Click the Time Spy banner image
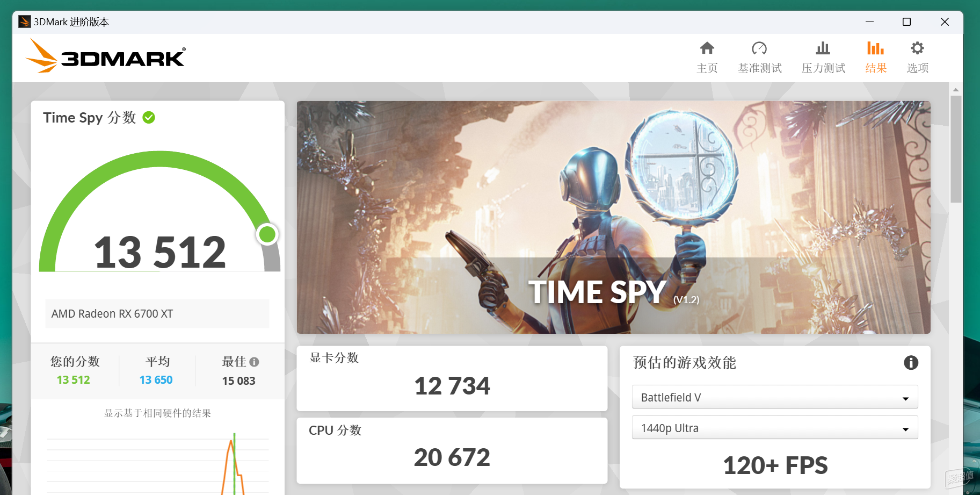The width and height of the screenshot is (980, 495). tap(613, 217)
